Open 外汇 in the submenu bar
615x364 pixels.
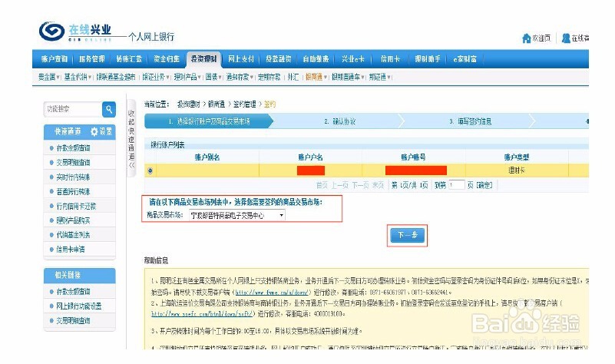point(293,77)
